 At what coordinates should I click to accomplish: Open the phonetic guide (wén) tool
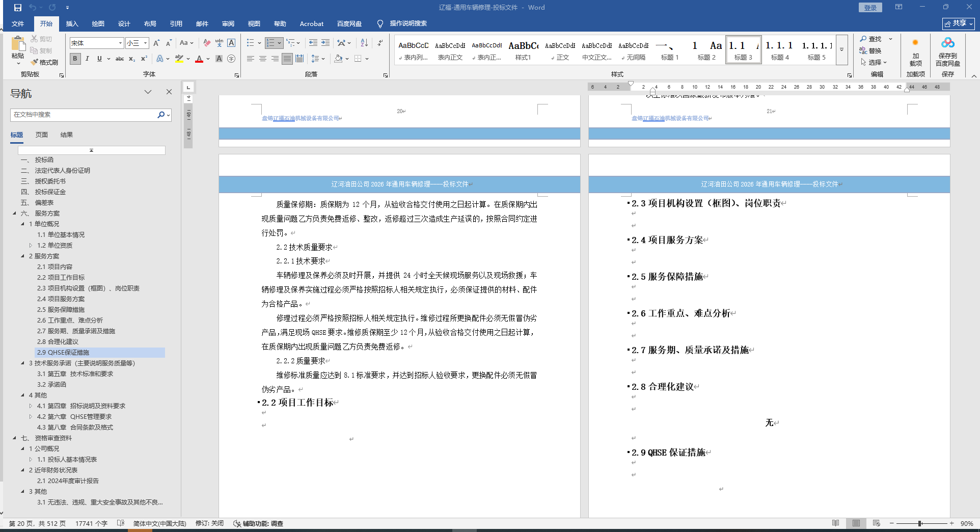[219, 43]
